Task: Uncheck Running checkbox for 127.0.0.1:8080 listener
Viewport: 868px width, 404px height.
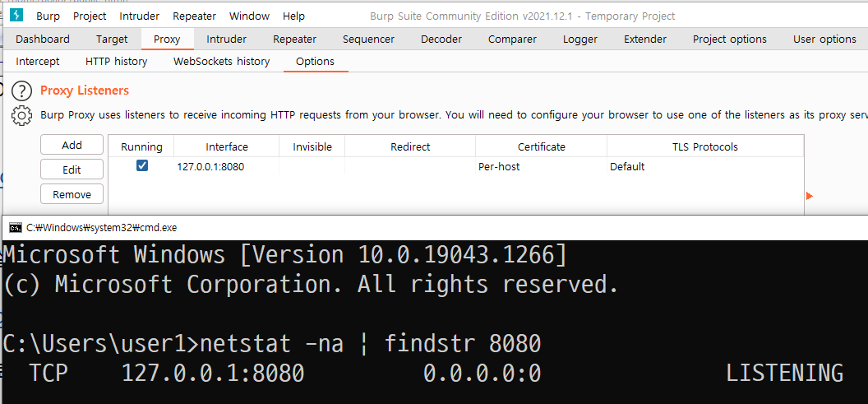Action: [142, 165]
